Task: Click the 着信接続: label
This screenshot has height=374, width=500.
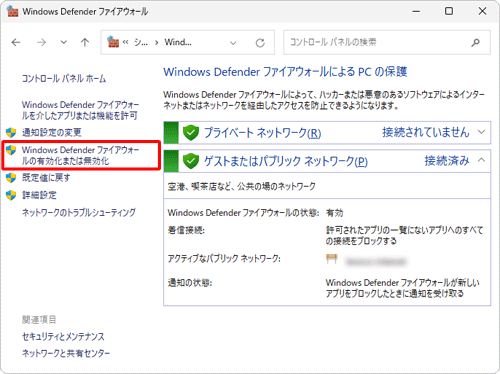Action: click(x=186, y=230)
